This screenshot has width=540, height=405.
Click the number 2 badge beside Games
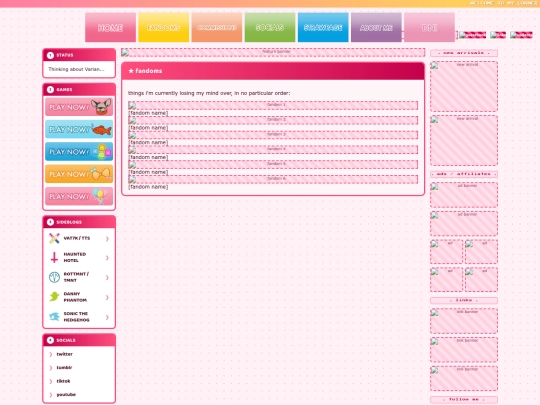coord(50,90)
